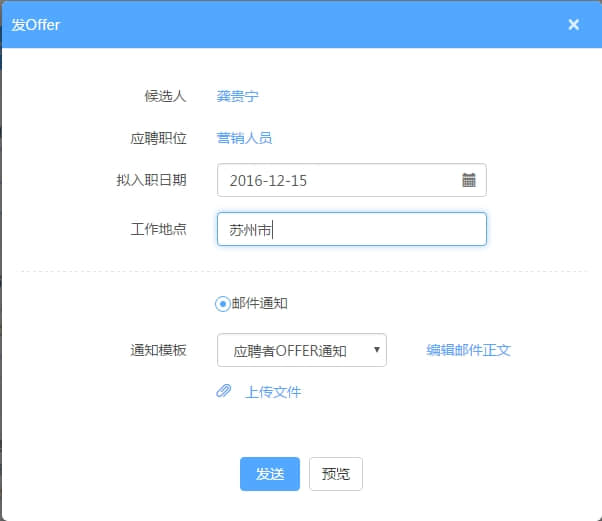Click the 发Offer dialog title
The image size is (602, 521).
36,25
